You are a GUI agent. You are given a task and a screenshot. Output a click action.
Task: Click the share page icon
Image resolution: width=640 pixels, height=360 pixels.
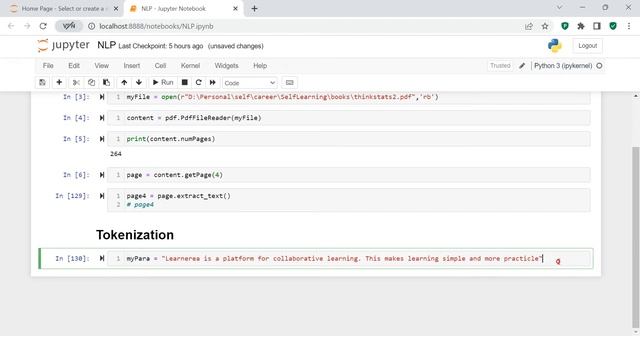click(529, 26)
